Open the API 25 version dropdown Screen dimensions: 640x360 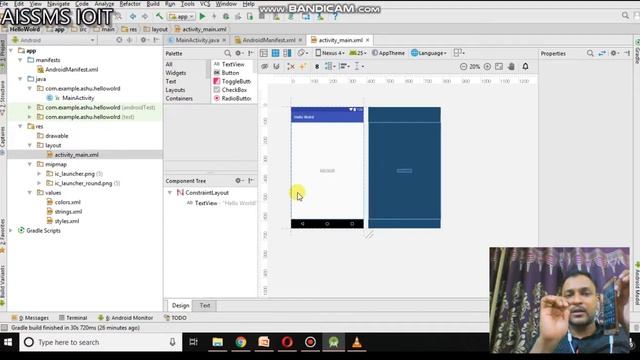(x=358, y=53)
